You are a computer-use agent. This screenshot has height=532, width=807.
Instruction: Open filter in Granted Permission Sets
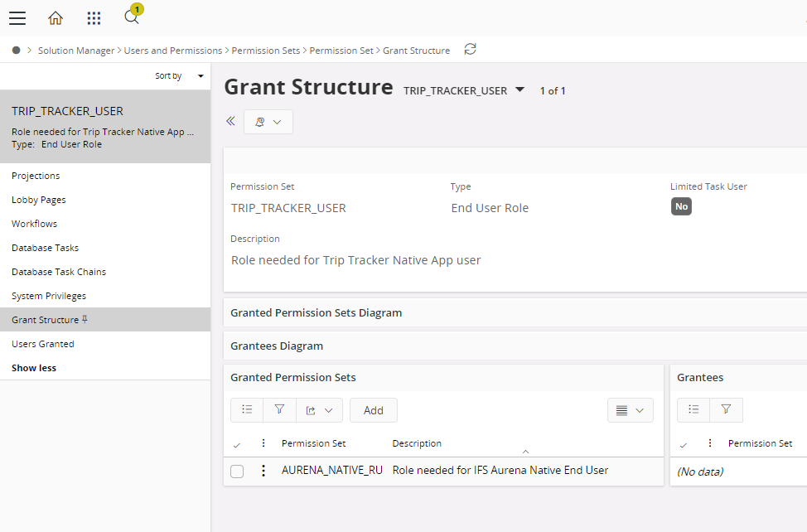[279, 410]
